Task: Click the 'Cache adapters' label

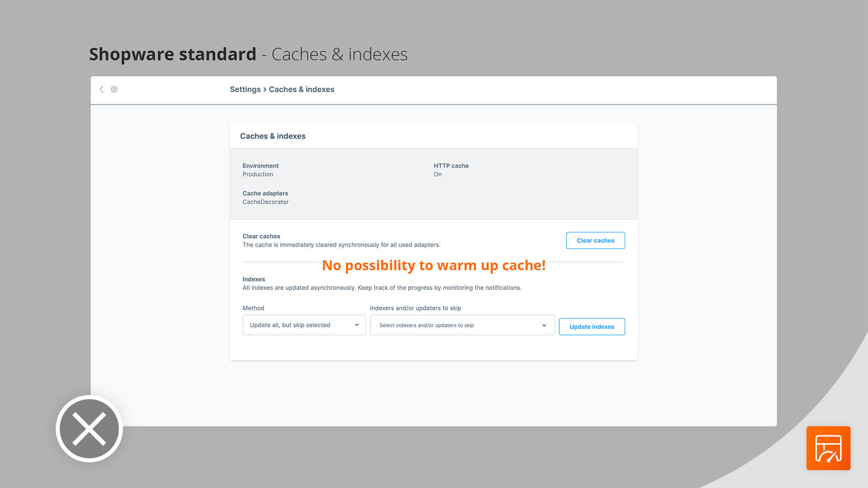Action: coord(265,193)
